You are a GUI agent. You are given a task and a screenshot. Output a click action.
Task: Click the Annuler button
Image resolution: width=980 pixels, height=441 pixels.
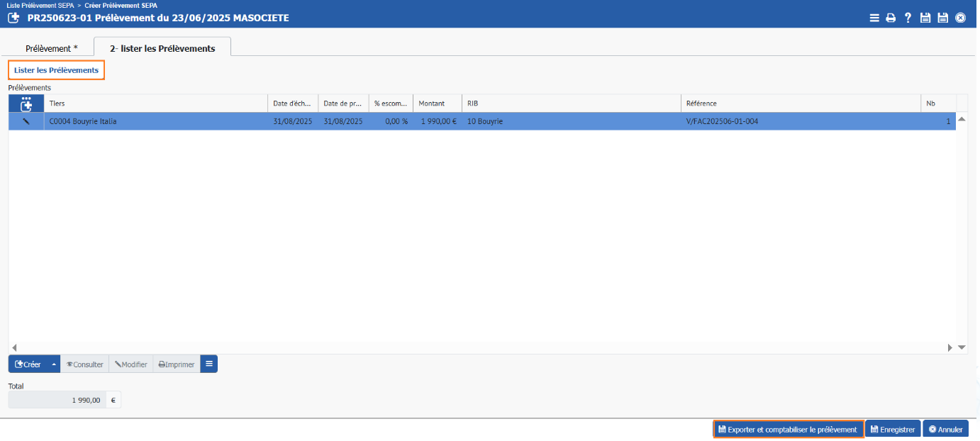click(945, 429)
